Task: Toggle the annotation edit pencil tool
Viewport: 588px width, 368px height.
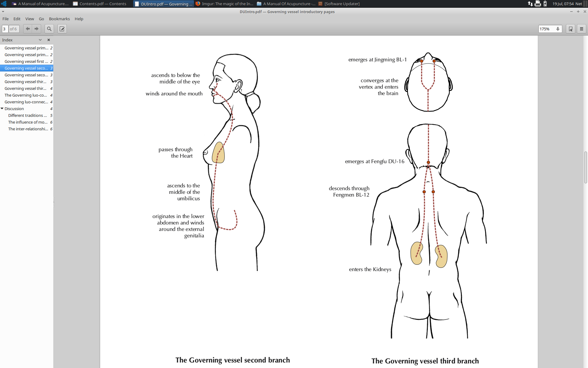Action: (62, 29)
